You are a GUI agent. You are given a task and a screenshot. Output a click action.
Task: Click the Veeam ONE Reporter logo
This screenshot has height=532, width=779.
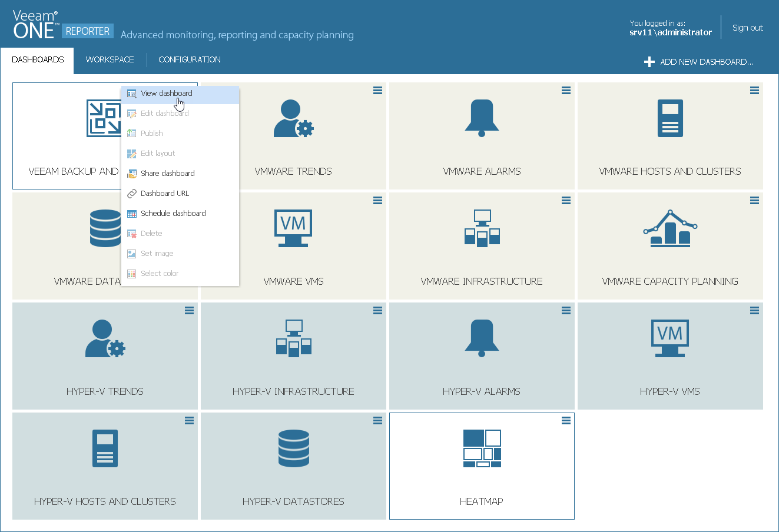coord(63,25)
